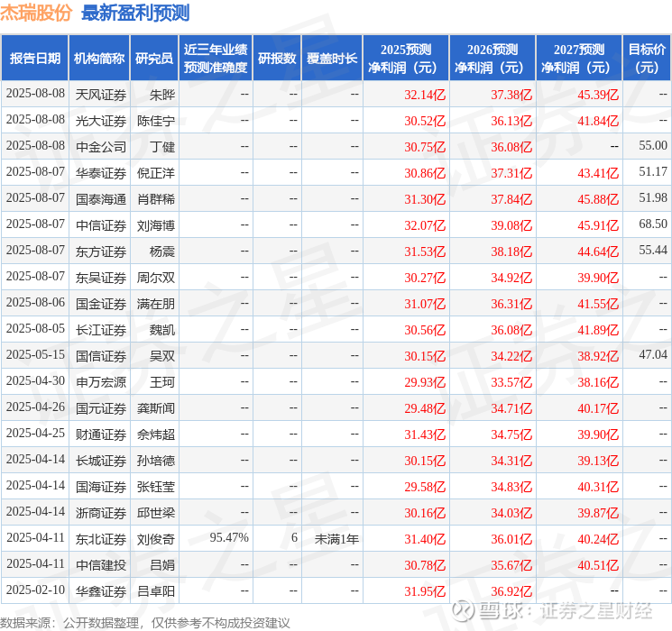Click analyst name 陈佳宁

[156, 121]
